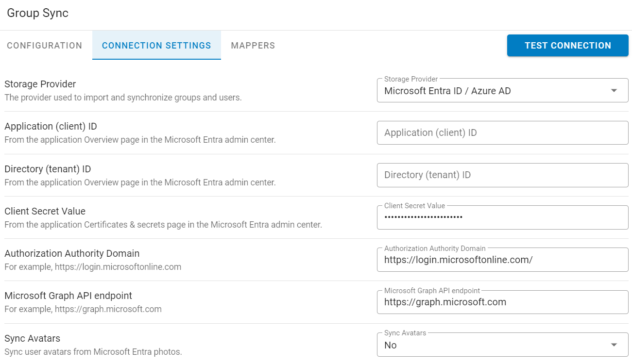Click the graph.microsoft.com endpoint input field
This screenshot has height=364, width=632.
pos(502,302)
